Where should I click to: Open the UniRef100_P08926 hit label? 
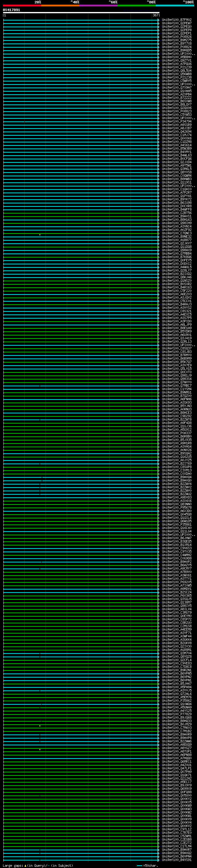[176, 37]
